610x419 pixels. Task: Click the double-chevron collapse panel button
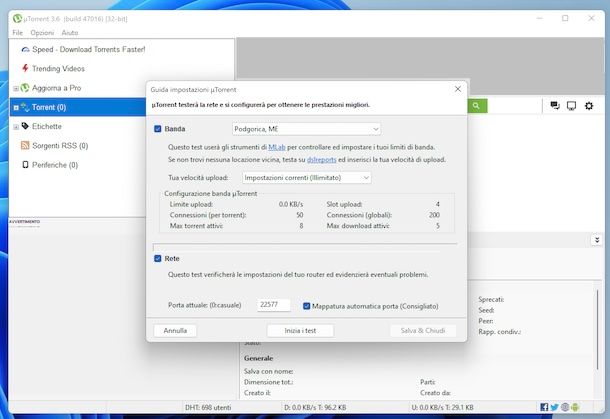pos(597,240)
